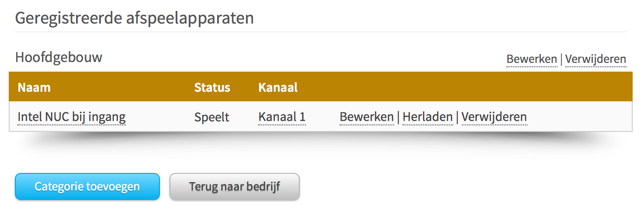
Task: Click empty header area right of Kanaal
Action: [459, 87]
